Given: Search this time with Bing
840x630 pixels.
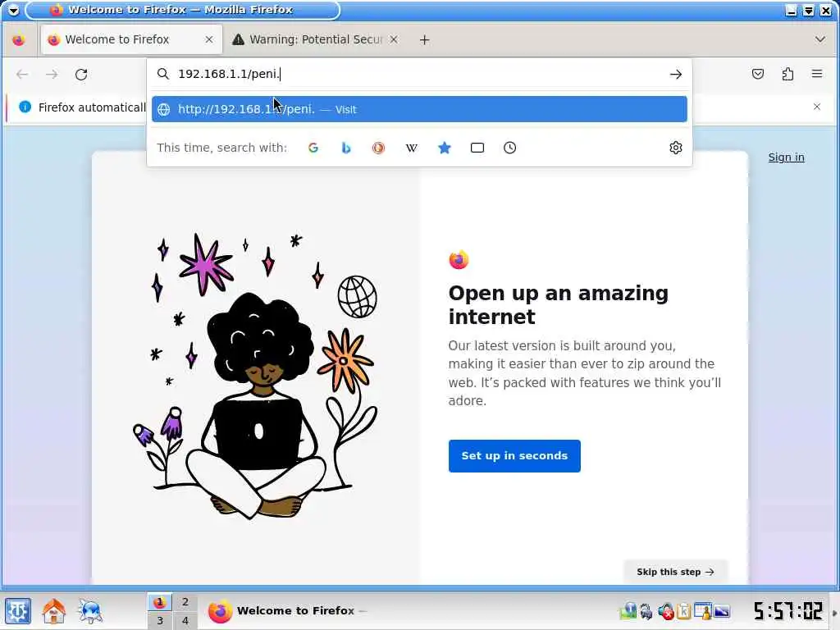Looking at the screenshot, I should click(346, 148).
